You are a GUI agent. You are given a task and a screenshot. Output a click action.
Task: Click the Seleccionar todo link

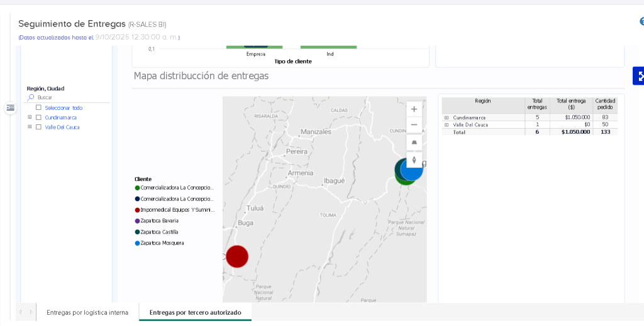[64, 108]
